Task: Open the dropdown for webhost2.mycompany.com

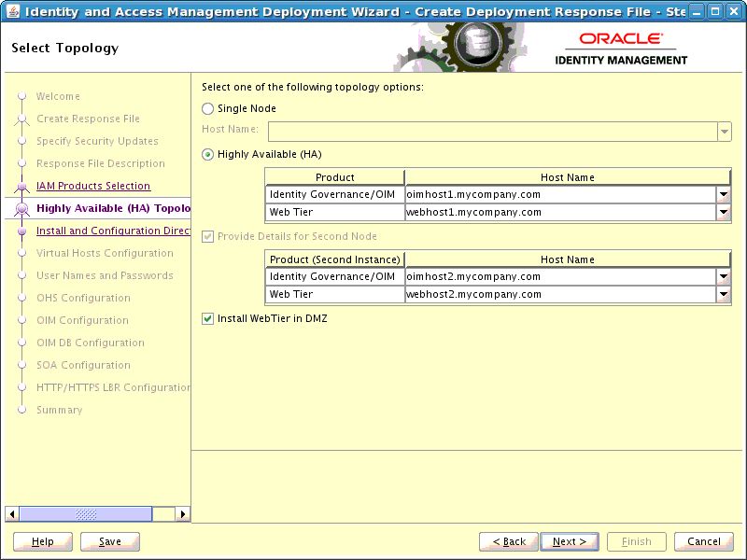Action: 723,295
